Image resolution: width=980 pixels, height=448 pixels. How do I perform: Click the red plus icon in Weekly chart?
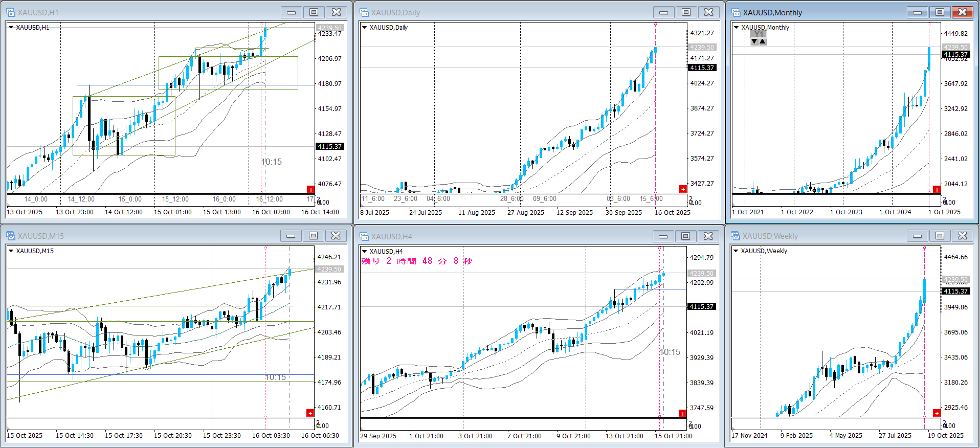click(937, 413)
